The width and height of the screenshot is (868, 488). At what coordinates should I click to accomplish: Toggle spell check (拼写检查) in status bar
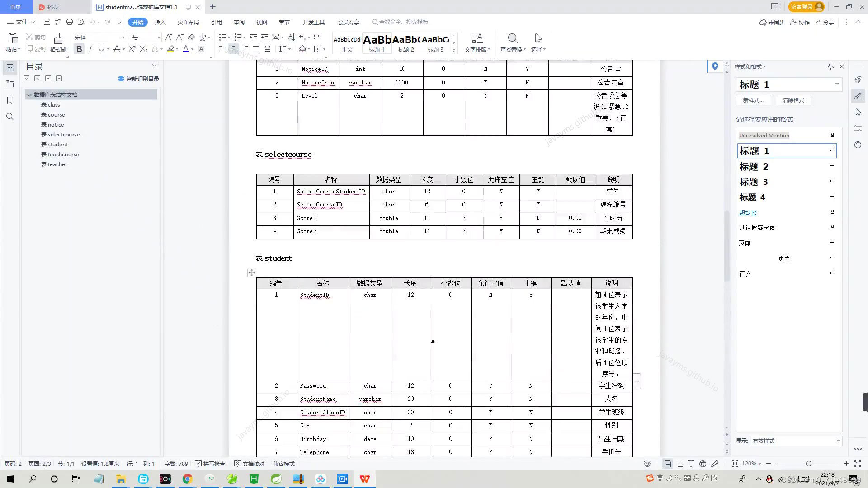pyautogui.click(x=210, y=464)
